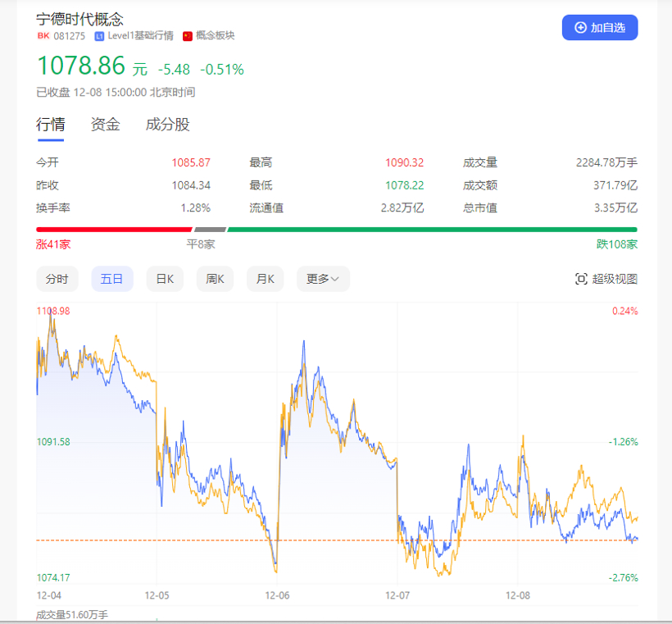
Task: Click the red 概念板块 flag icon
Action: 186,36
